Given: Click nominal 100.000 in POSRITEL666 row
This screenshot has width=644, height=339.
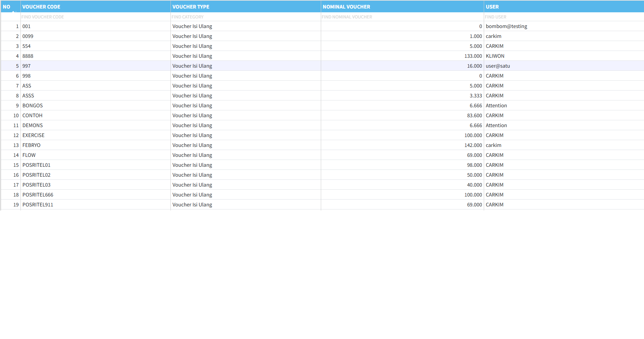Looking at the screenshot, I should click(473, 195).
